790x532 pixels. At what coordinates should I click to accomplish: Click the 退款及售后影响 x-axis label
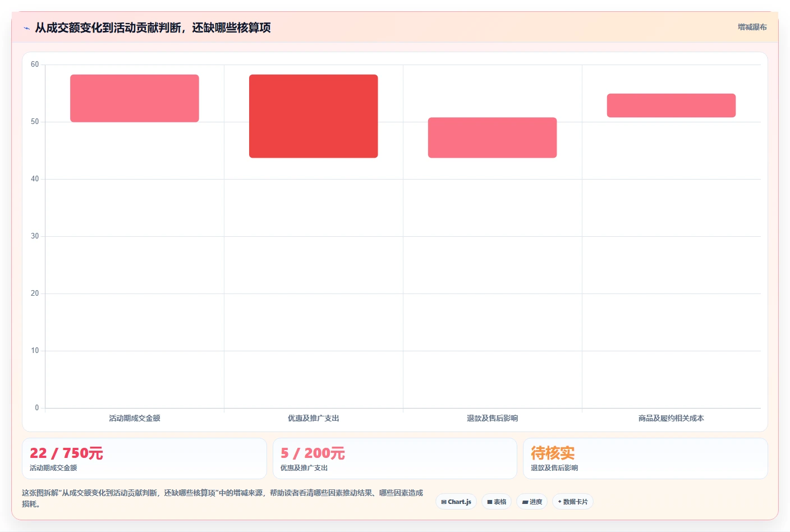coord(493,418)
